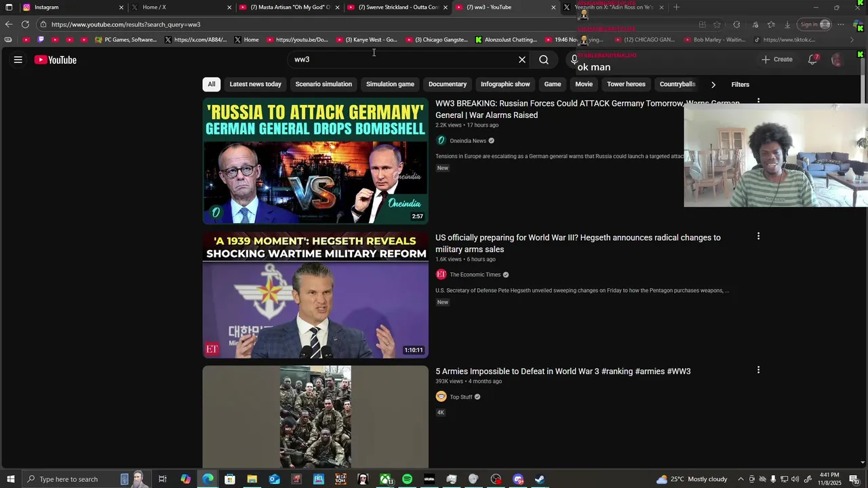Viewport: 868px width, 488px height.
Task: Select the Countryballs chip
Action: 677,84
